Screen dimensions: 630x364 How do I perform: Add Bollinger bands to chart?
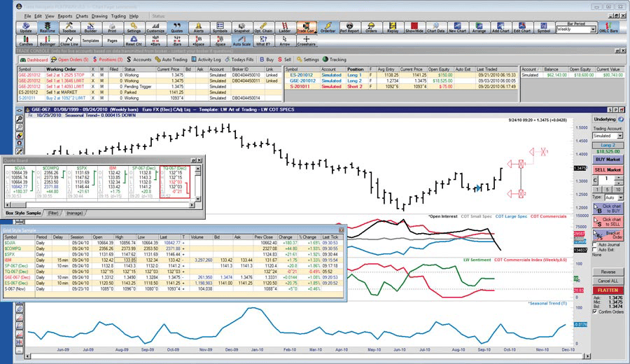point(48,41)
